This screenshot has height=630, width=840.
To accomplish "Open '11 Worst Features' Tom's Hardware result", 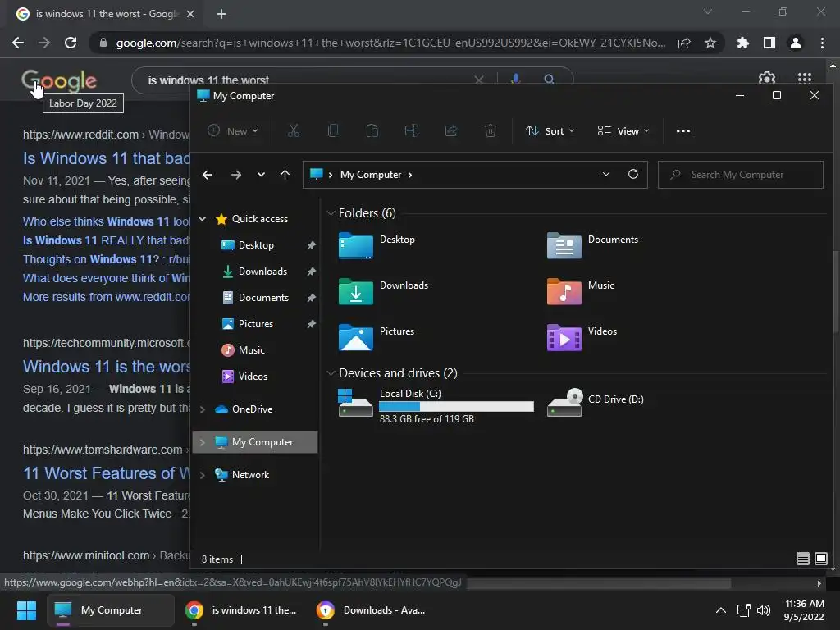I will coord(106,473).
